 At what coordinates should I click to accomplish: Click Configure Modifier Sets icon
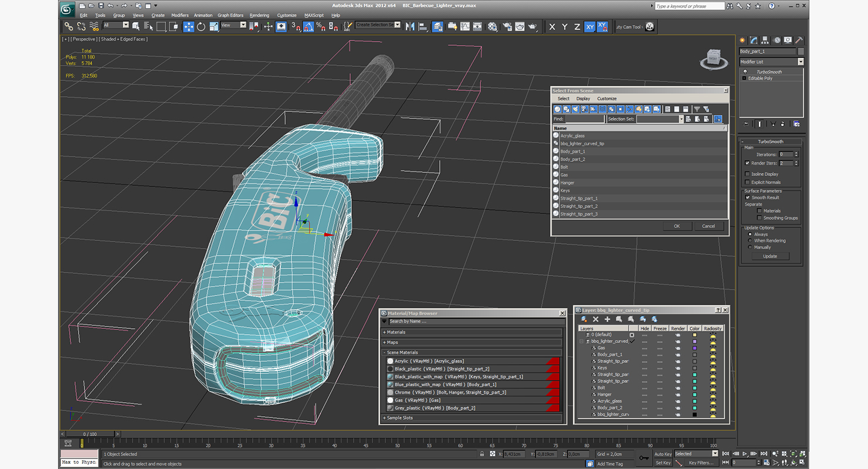coord(796,124)
